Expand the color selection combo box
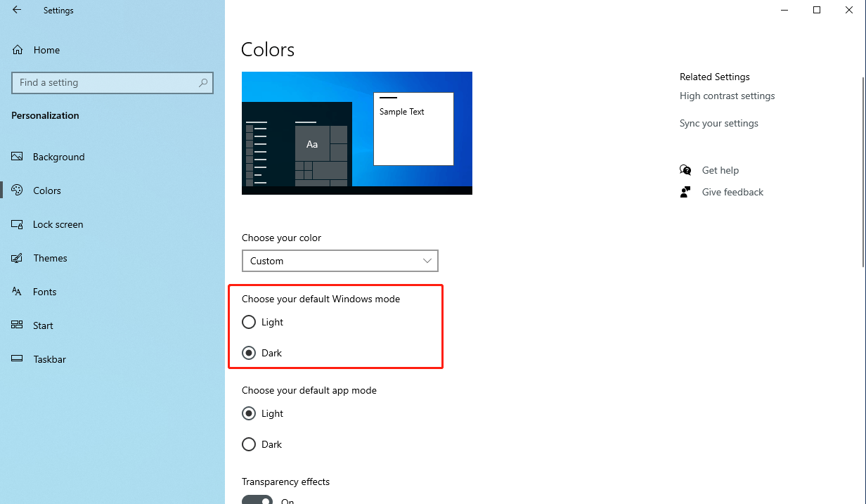This screenshot has width=866, height=504. tap(427, 261)
